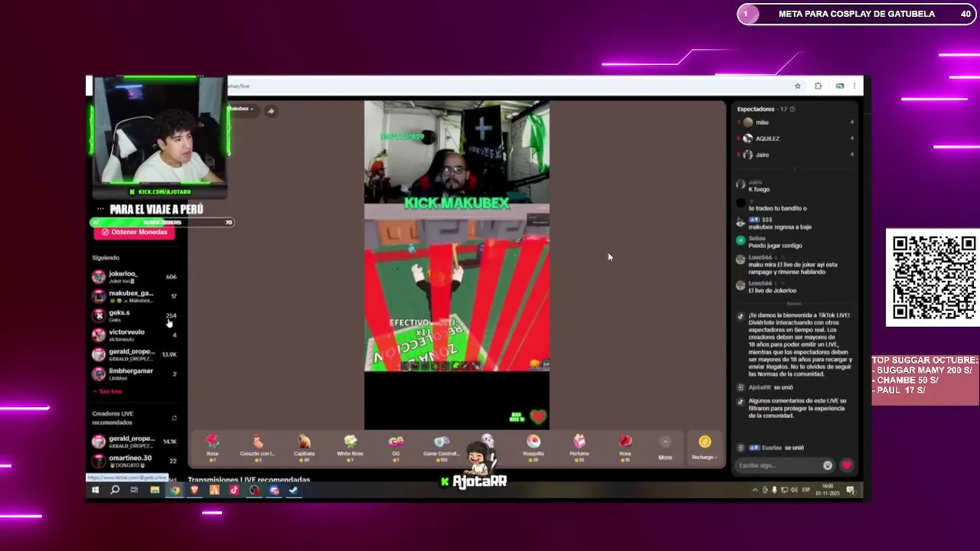
Task: Click Love566's comment 'El live de Jokerloo'
Action: [x=773, y=291]
